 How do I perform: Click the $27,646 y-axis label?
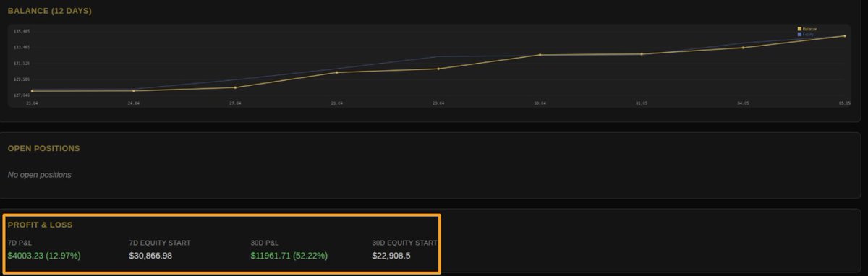point(22,95)
